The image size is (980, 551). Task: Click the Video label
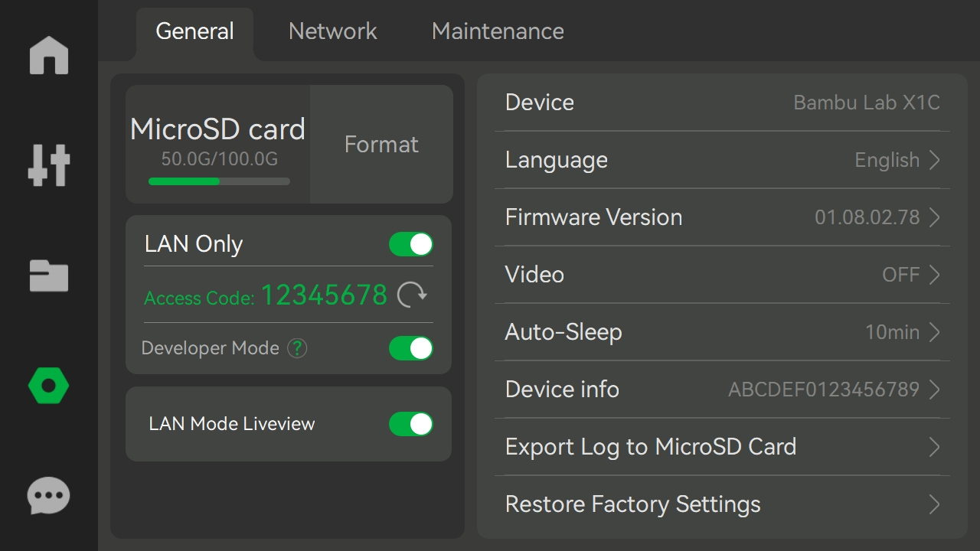click(534, 275)
